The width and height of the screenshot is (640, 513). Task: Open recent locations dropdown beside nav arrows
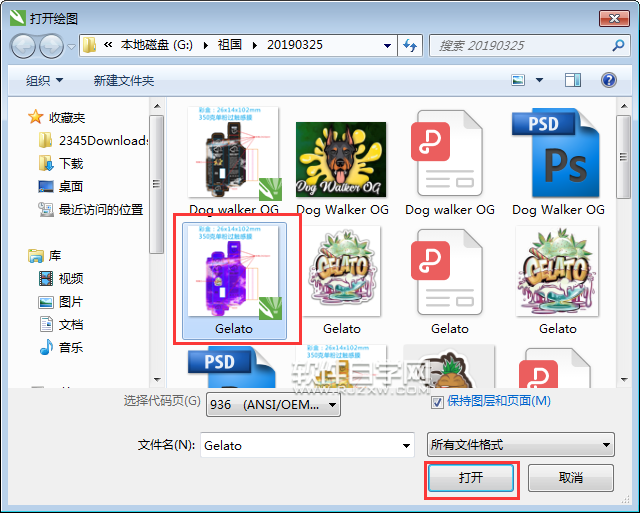tap(71, 47)
